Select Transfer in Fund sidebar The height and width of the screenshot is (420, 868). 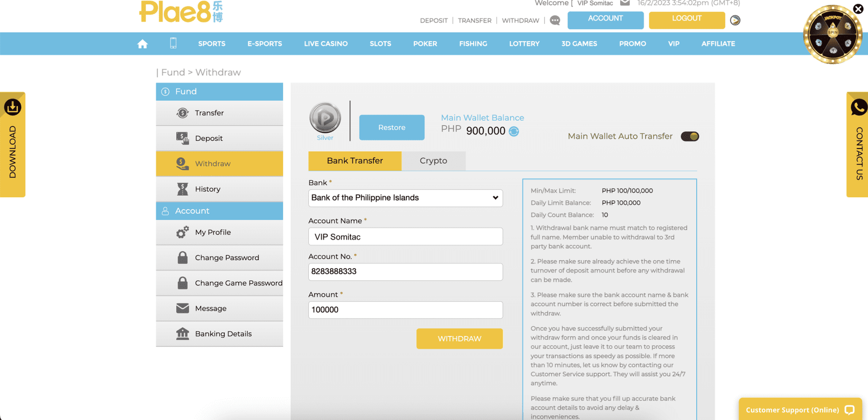[219, 113]
